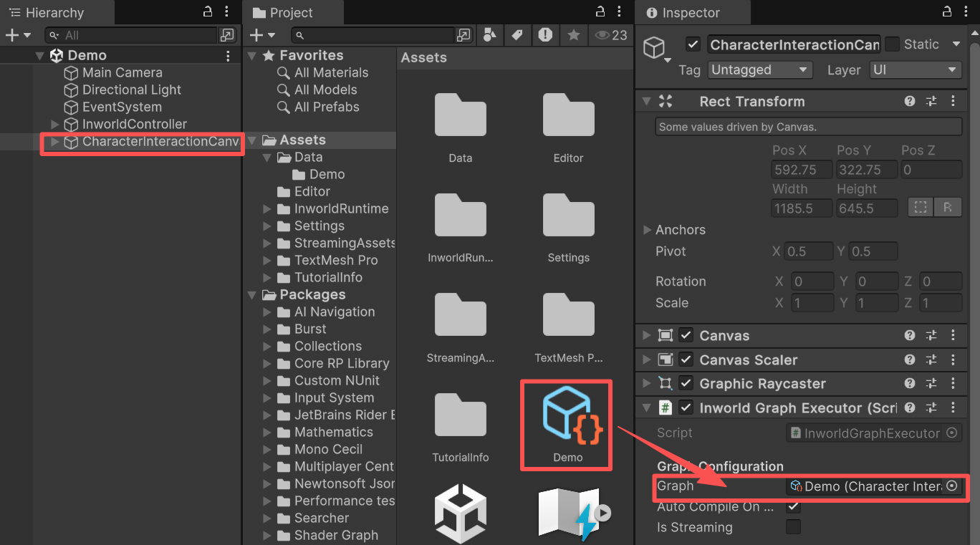The width and height of the screenshot is (980, 545).
Task: Open the Hierarchy create plus dropdown
Action: [x=18, y=35]
